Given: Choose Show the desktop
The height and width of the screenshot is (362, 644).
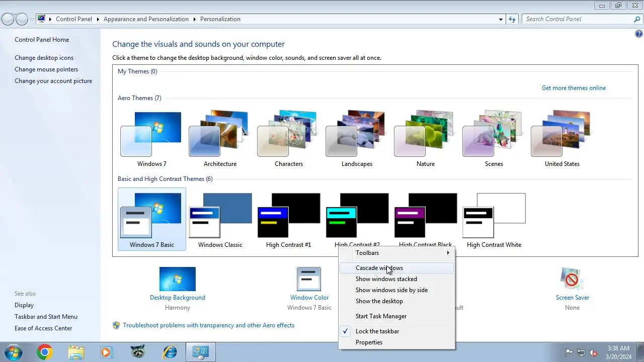Looking at the screenshot, I should [x=397, y=301].
